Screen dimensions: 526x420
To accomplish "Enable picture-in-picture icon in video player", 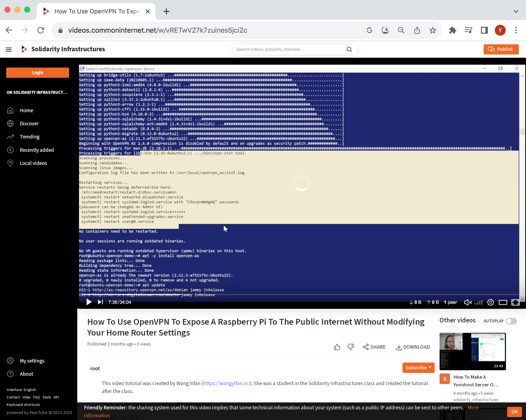I will [x=503, y=302].
